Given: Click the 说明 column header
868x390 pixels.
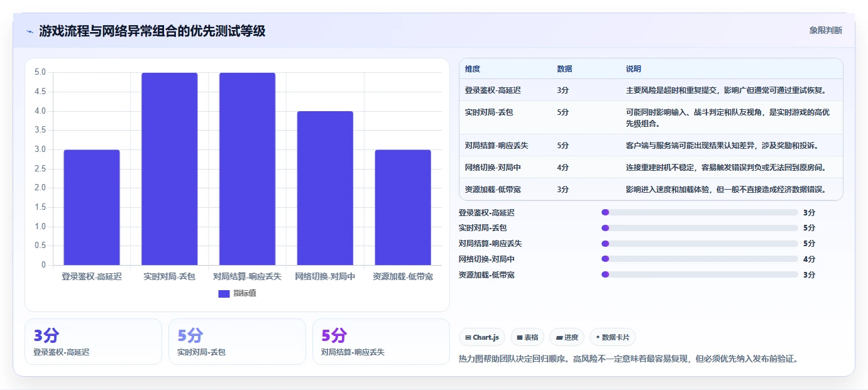Looking at the screenshot, I should [x=634, y=69].
